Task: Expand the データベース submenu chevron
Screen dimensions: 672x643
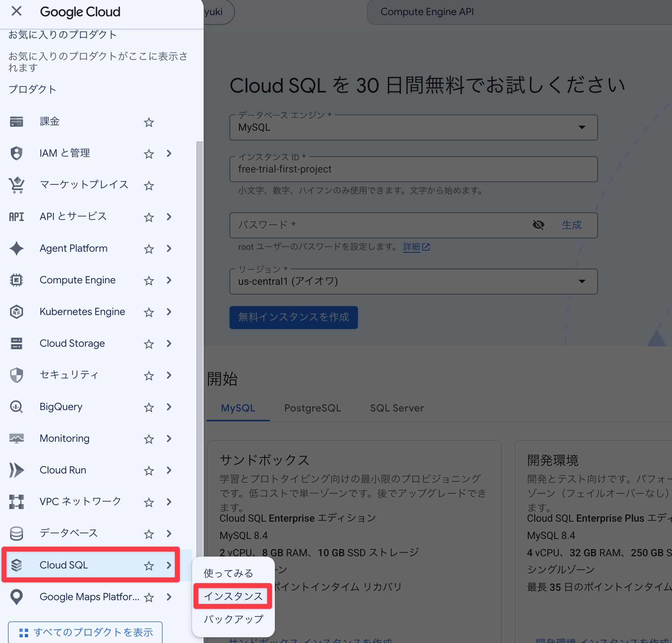Action: pos(169,534)
